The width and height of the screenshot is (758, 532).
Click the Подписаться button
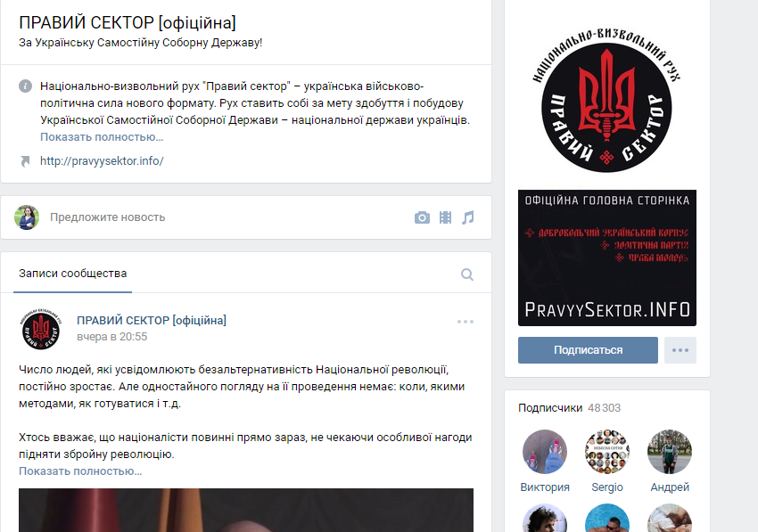pyautogui.click(x=588, y=350)
